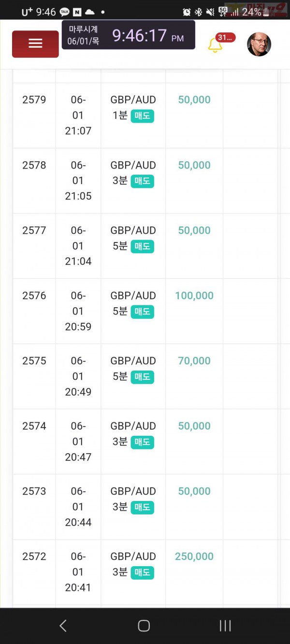Tap the KakaoTalk icon in status bar
Viewport: 290px width, 644px height.
pyautogui.click(x=64, y=12)
